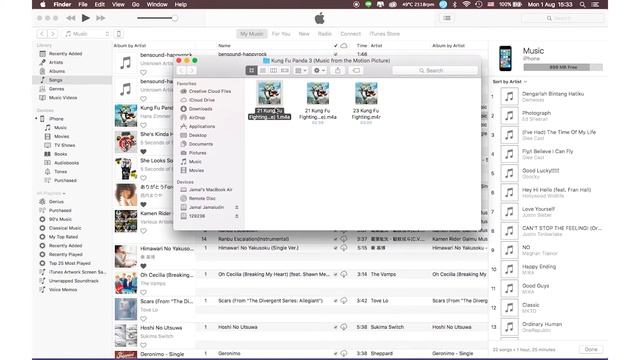The width and height of the screenshot is (640, 360).
Task: Toggle checkmark for Geronimo song row
Action: click(336, 353)
